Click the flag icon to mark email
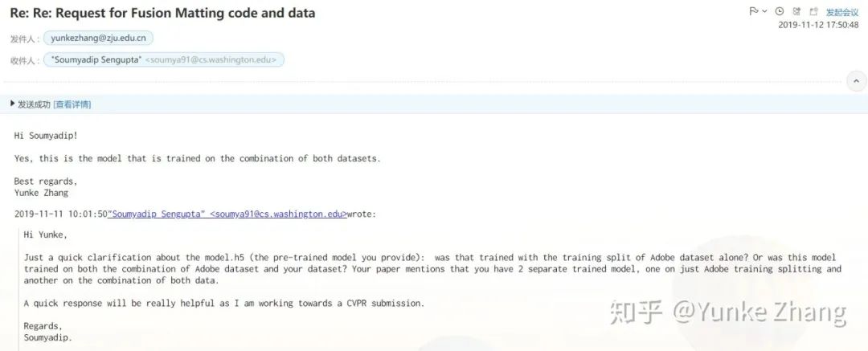Image resolution: width=868 pixels, height=351 pixels. 752,11
